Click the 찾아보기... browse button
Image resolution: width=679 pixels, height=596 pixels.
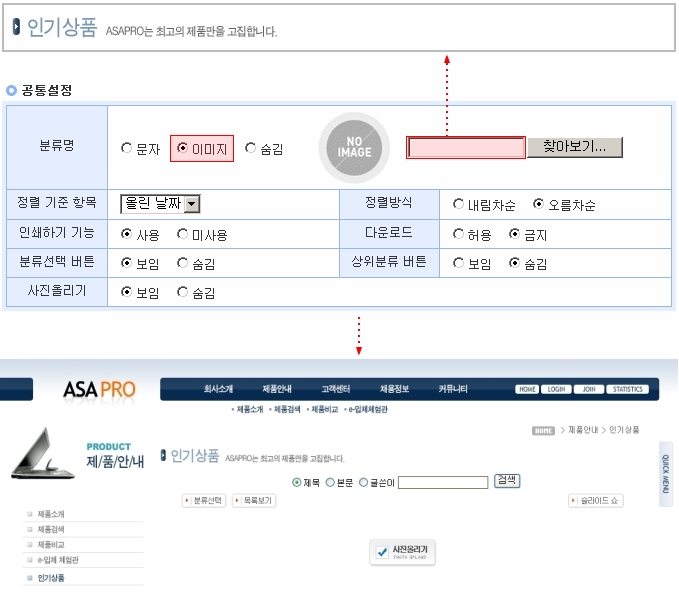(x=574, y=147)
